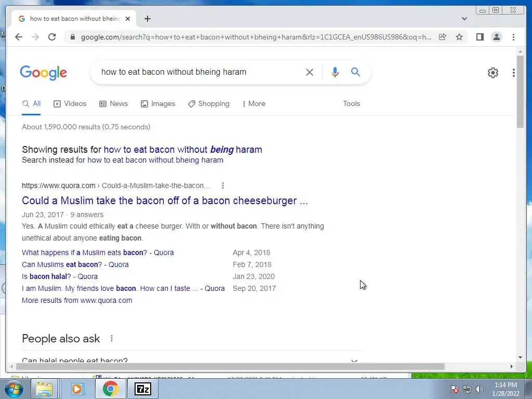Switch to Shopping results tab
532x399 pixels.
coord(209,104)
